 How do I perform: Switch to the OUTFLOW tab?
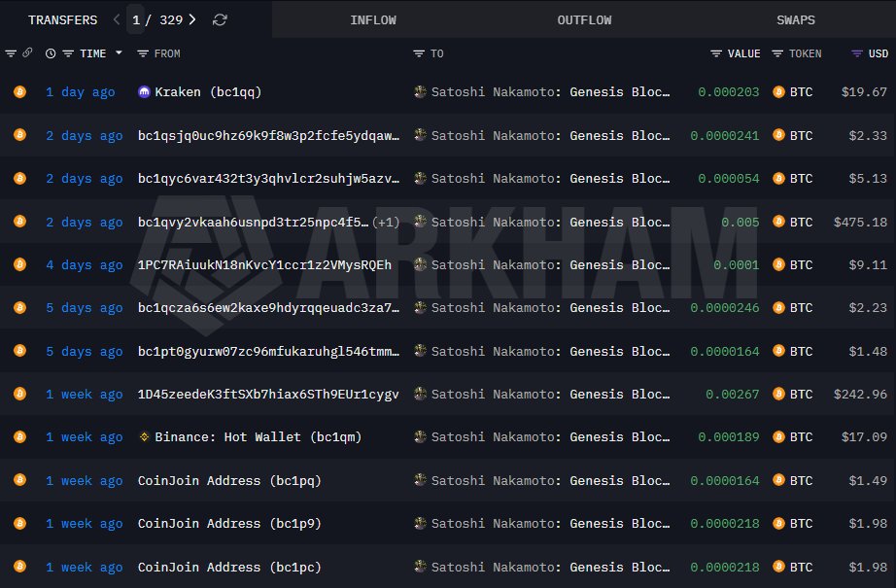(584, 20)
